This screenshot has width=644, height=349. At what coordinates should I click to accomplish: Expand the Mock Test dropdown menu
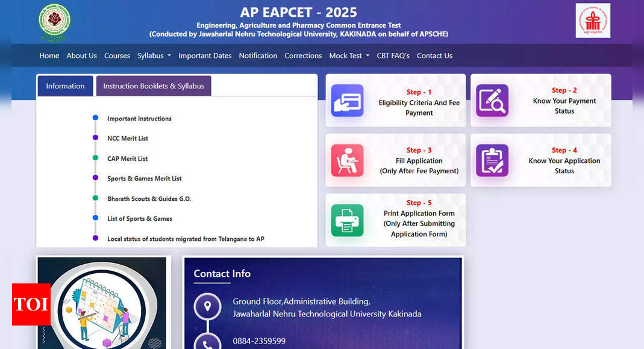pyautogui.click(x=349, y=56)
